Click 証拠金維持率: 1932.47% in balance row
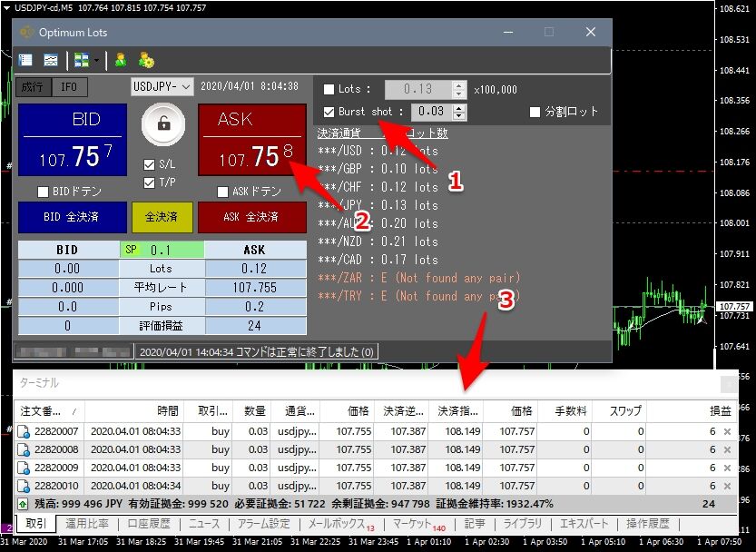756x552 pixels. point(495,504)
